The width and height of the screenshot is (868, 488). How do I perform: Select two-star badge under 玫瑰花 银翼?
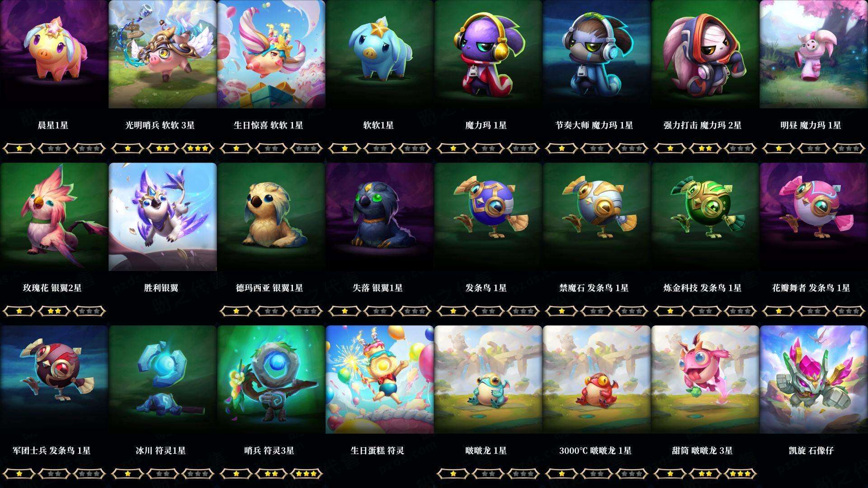click(54, 311)
